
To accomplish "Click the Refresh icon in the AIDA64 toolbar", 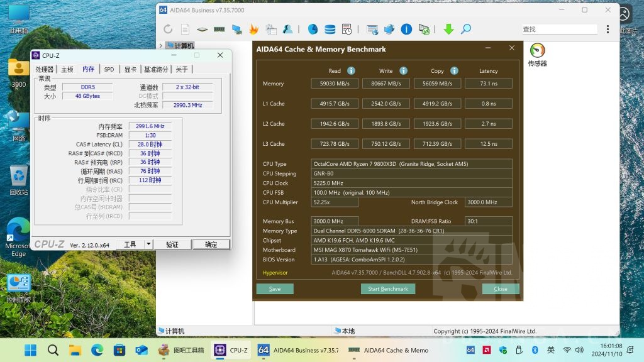I will click(x=168, y=29).
